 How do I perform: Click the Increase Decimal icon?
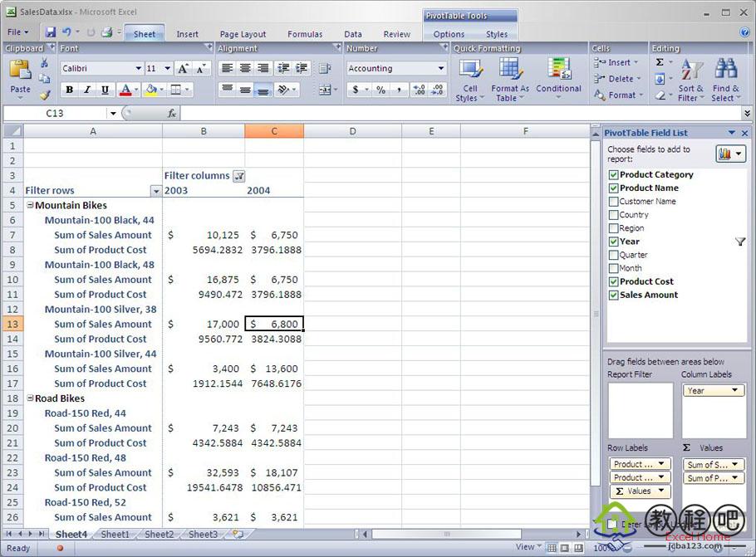click(419, 90)
